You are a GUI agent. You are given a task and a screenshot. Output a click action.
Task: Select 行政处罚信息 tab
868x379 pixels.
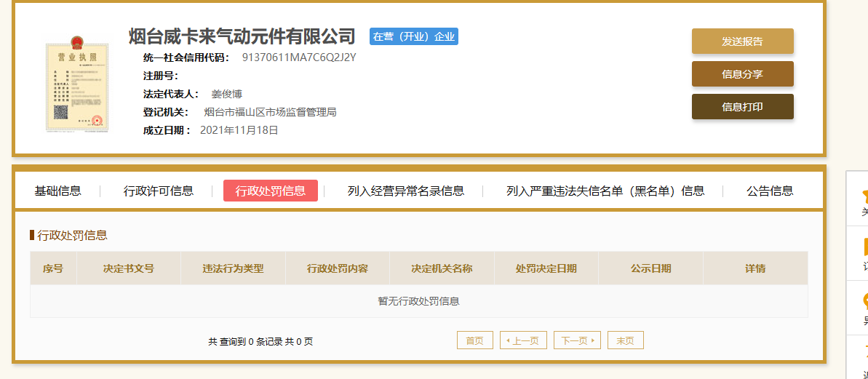tap(270, 191)
